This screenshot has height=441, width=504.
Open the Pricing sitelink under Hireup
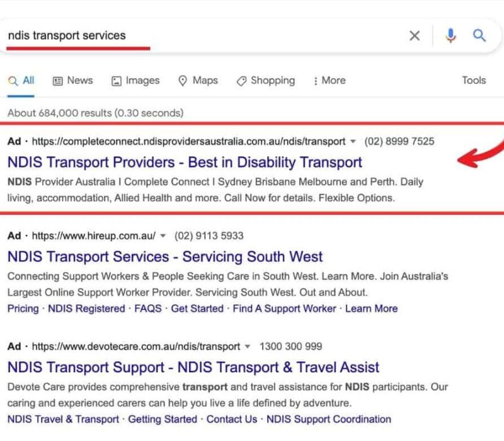pyautogui.click(x=23, y=309)
